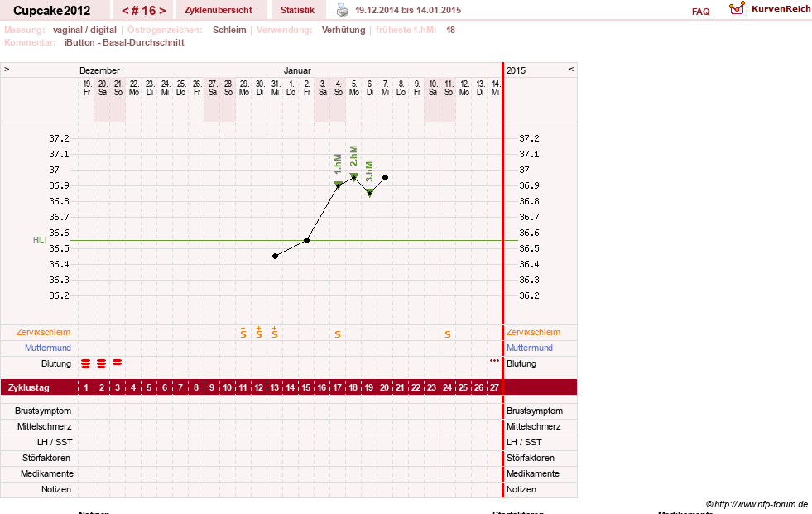812x514 pixels.
Task: Click the left Brustsymptom row label
Action: point(43,411)
